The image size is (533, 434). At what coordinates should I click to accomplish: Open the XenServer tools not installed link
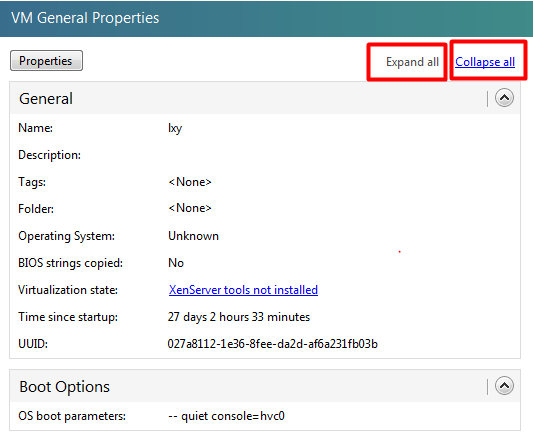tap(243, 290)
